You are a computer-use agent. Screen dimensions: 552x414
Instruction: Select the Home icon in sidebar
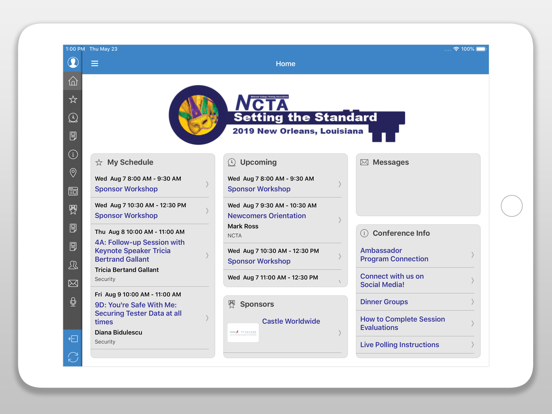[73, 81]
